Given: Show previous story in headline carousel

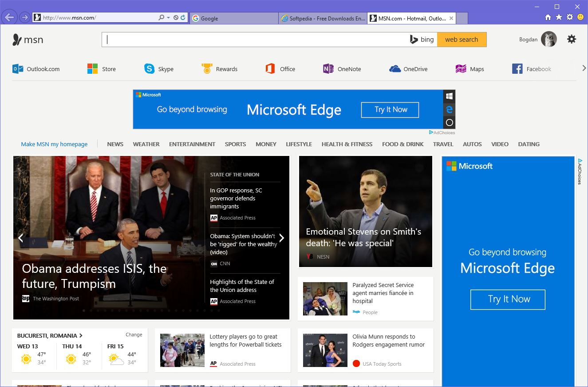Looking at the screenshot, I should 20,238.
